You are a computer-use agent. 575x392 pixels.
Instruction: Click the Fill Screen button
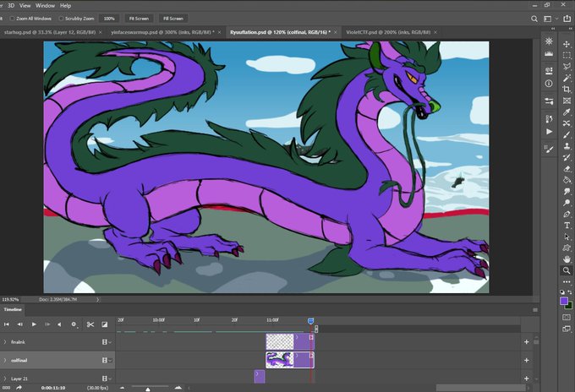(x=173, y=19)
